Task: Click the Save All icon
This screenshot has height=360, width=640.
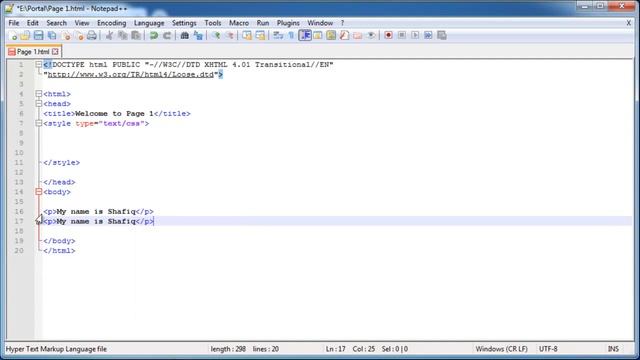Action: point(52,36)
